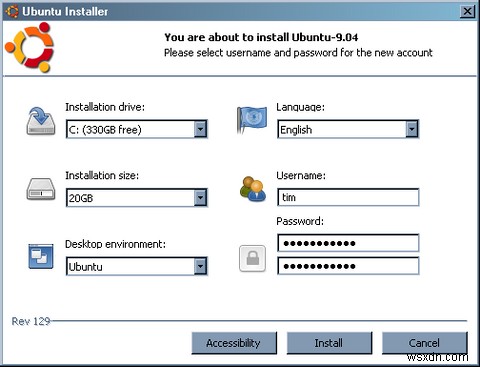
Task: Click the Username field containing tim
Action: click(x=348, y=197)
